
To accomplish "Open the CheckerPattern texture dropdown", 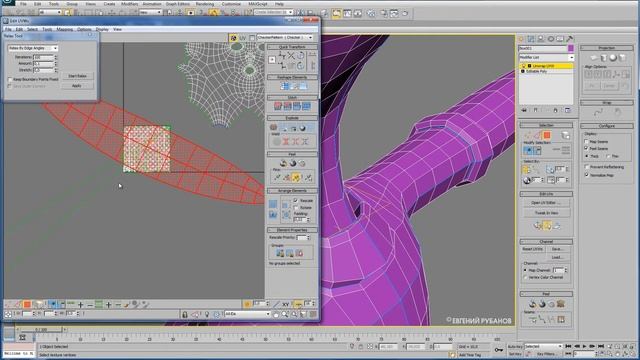I will [x=285, y=38].
